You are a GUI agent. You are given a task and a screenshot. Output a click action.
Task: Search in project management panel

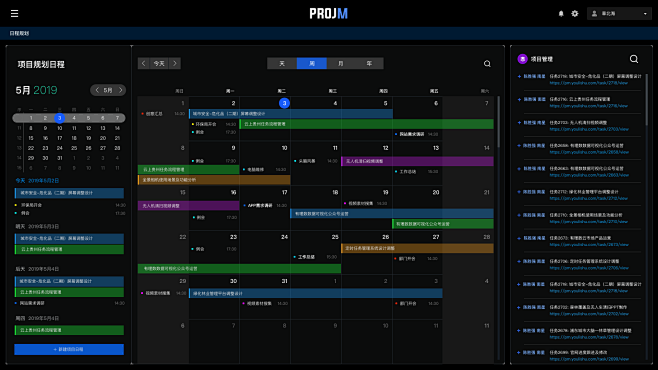[x=634, y=59]
